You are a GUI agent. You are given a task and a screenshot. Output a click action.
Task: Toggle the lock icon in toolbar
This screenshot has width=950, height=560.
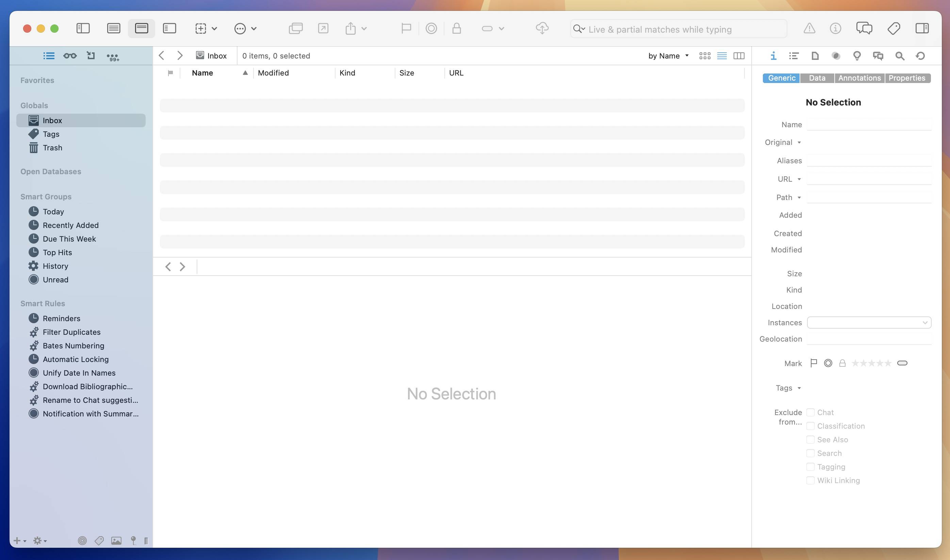click(x=457, y=28)
